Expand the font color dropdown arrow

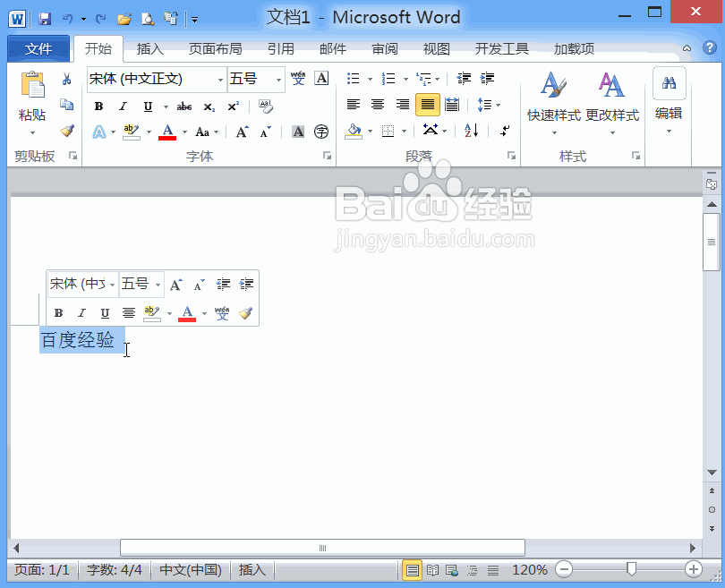pos(183,131)
